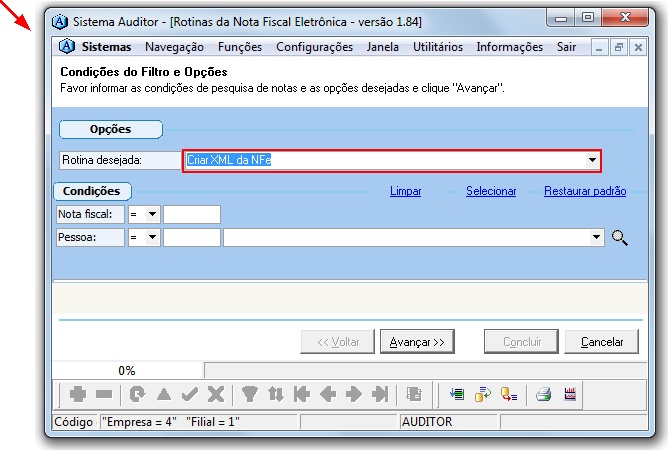The height and width of the screenshot is (450, 668).
Task: Restore the inner child window
Action: [619, 48]
